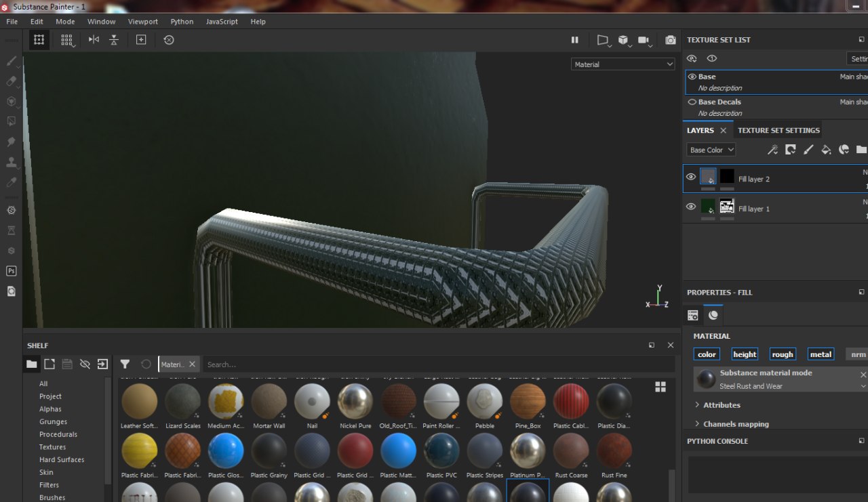The height and width of the screenshot is (502, 868).
Task: Switch to Texture Set Settings tab
Action: 778,130
